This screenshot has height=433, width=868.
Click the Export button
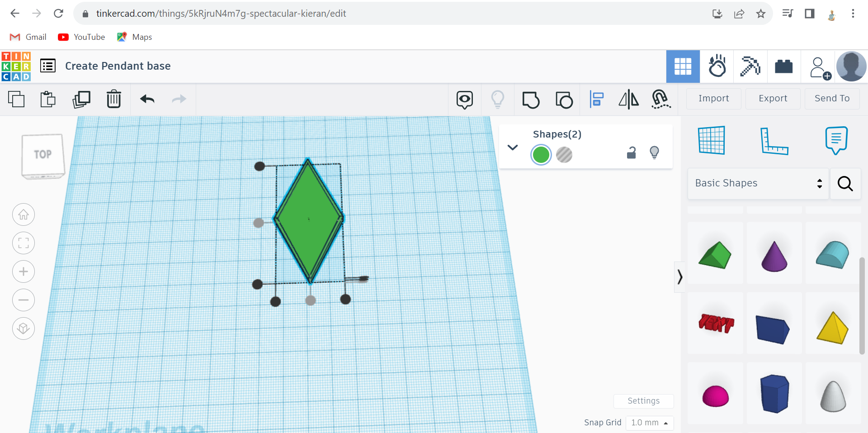[x=773, y=99]
